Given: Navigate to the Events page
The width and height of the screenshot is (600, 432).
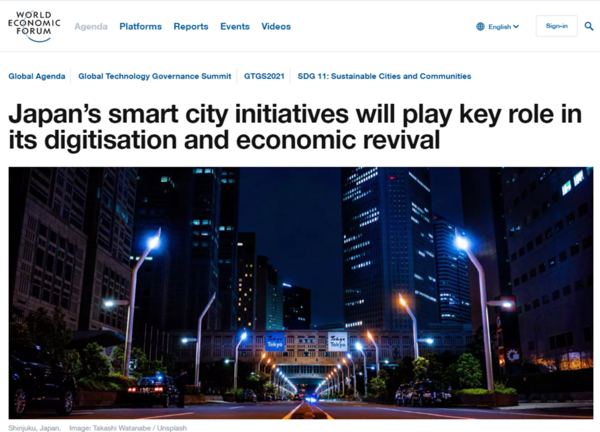Looking at the screenshot, I should tap(235, 27).
